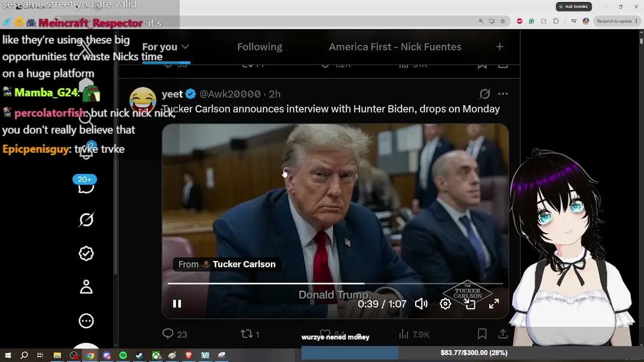Click the Grok icon on yeet's post

point(485,94)
